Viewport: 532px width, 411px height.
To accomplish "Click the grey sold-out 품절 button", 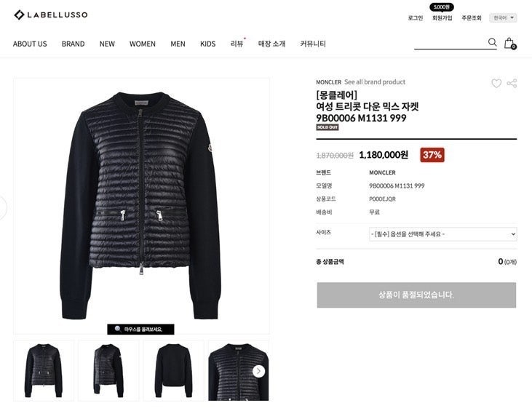I will [x=416, y=295].
